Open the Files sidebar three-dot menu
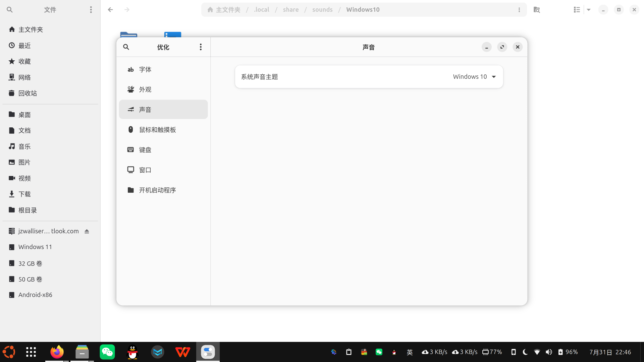644x362 pixels. (91, 10)
